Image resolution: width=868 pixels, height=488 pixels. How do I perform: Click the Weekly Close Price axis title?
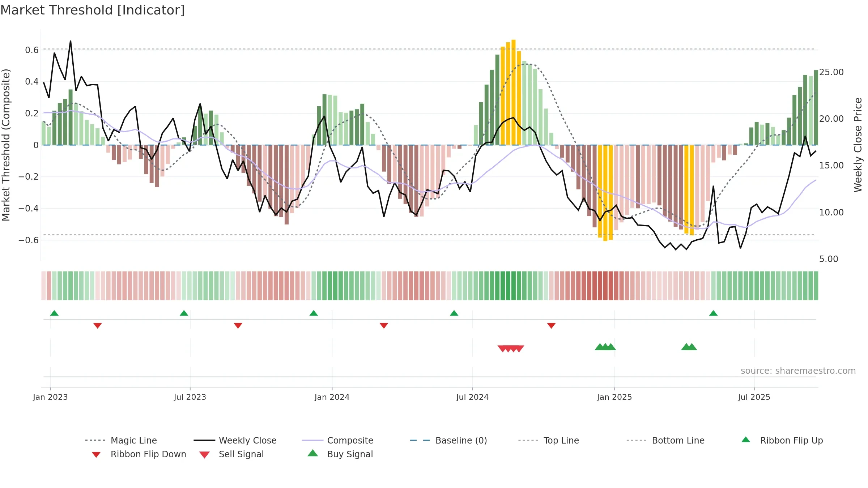coord(858,145)
